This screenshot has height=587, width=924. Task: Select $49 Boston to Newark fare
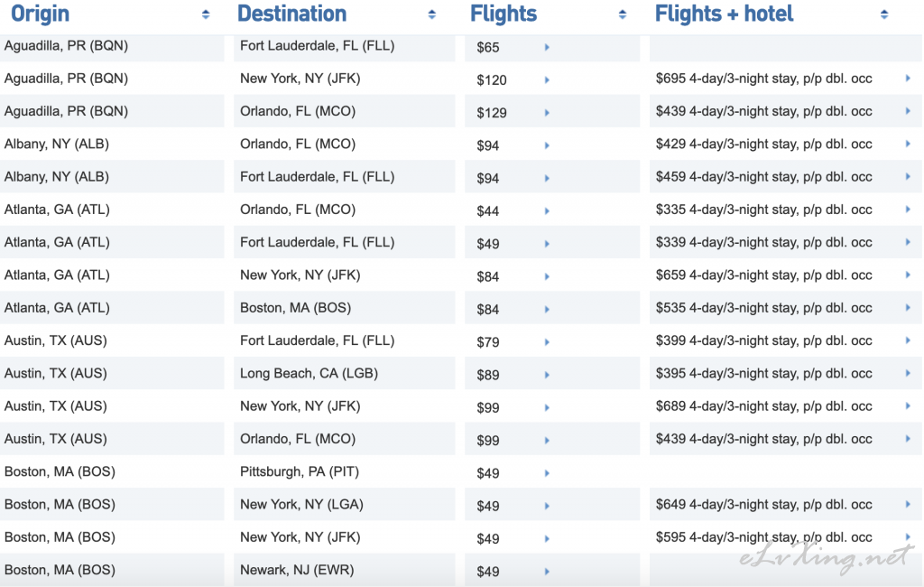[488, 571]
